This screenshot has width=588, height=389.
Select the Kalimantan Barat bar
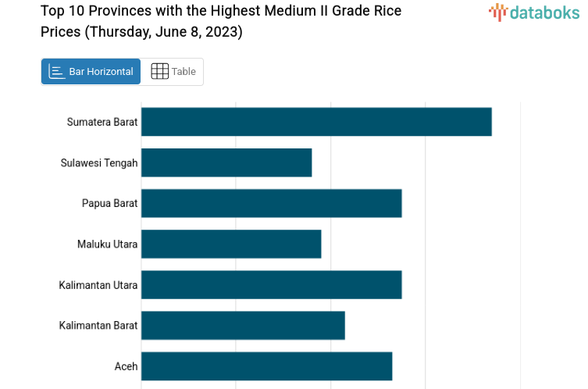point(243,325)
